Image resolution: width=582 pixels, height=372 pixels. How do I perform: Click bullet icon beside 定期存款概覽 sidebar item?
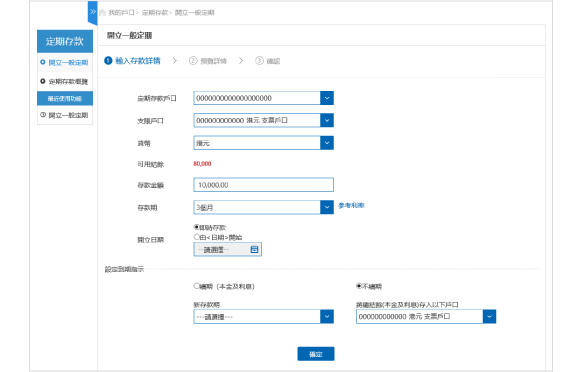[43, 81]
